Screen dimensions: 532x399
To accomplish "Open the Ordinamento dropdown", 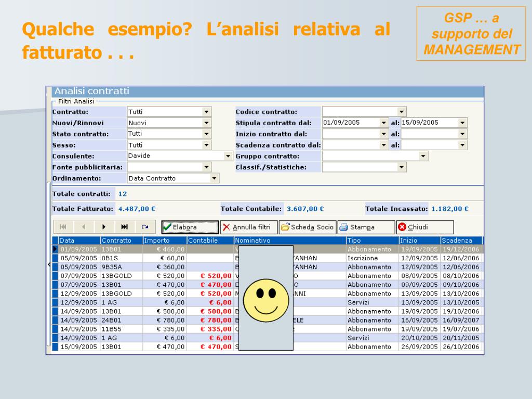I will tap(215, 178).
